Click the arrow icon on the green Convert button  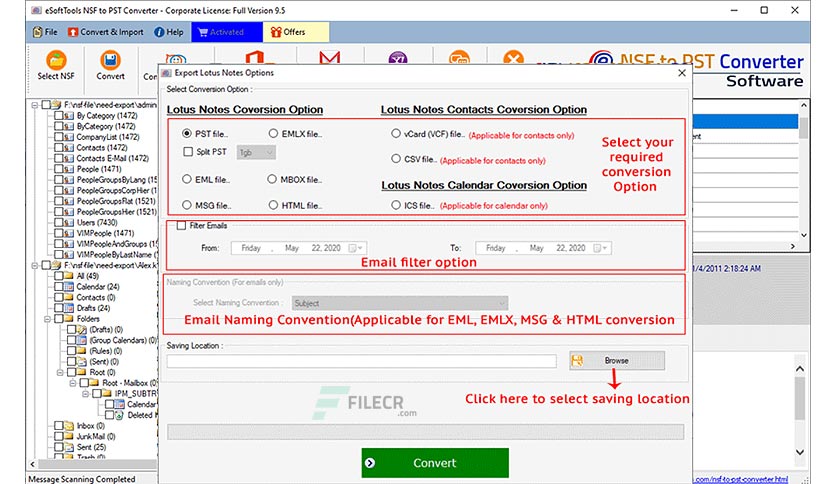pos(369,463)
